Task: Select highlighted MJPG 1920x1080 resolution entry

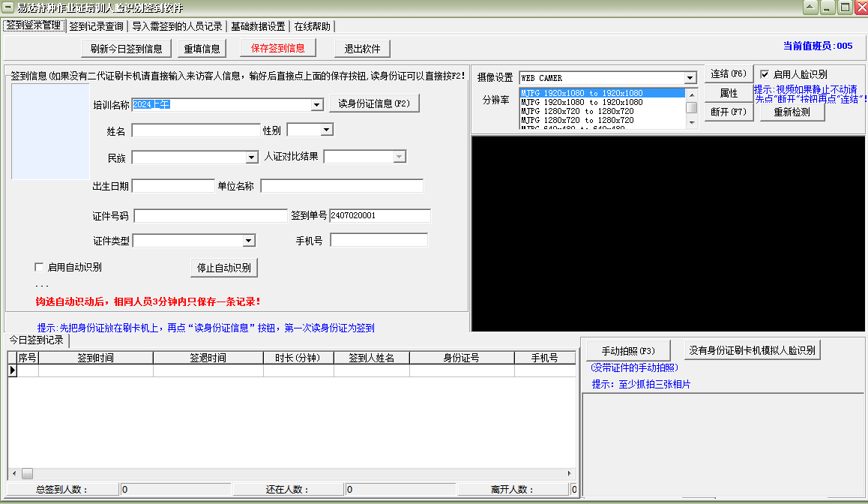Action: point(603,93)
